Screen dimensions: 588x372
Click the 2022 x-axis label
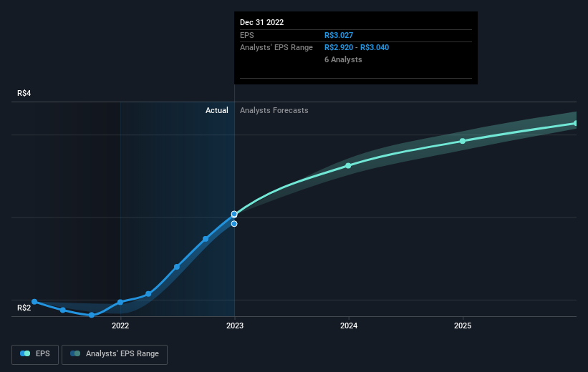tap(120, 326)
